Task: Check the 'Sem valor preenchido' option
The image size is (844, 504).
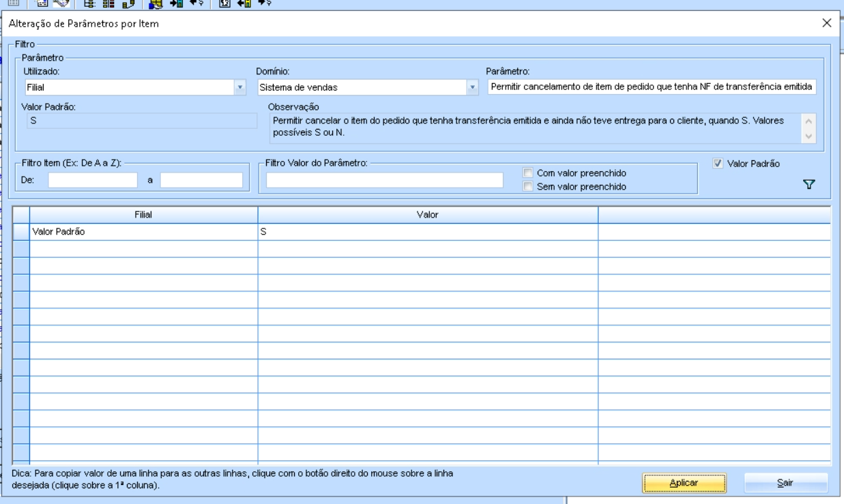Action: (527, 186)
